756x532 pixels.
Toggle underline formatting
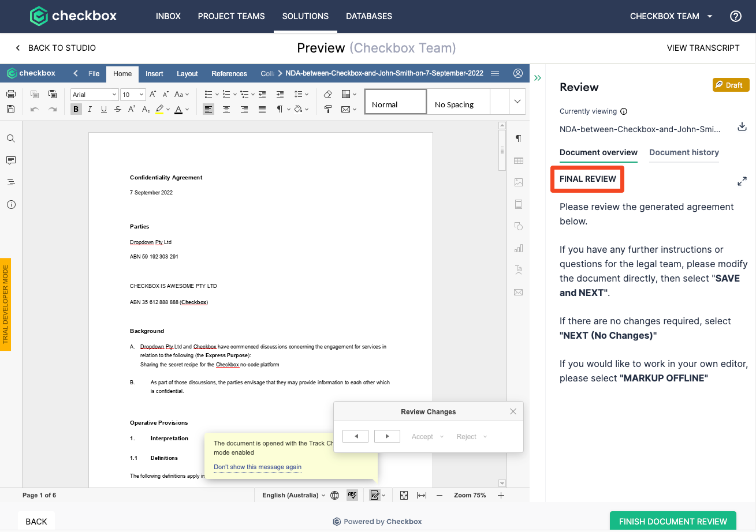pos(104,109)
